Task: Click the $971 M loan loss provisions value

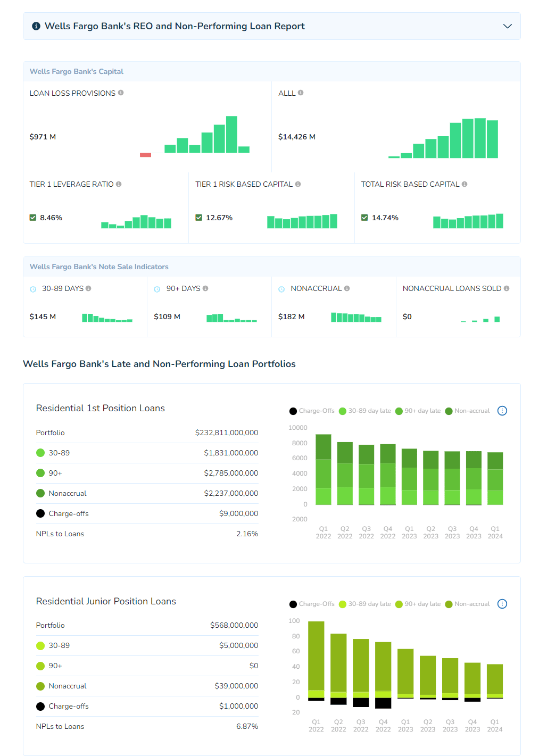Action: click(43, 137)
